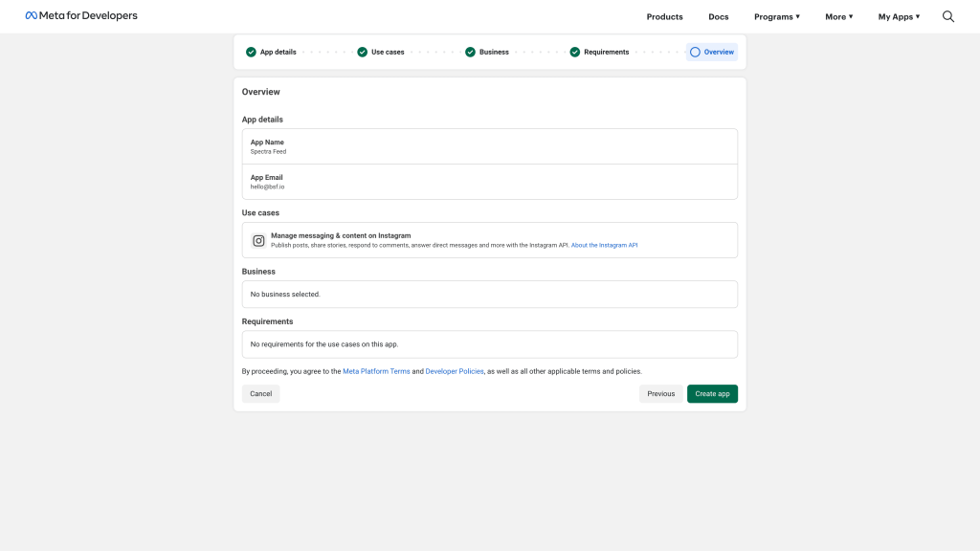Screen dimensions: 980x551
Task: Open the About the Instagram API link
Action: (605, 245)
